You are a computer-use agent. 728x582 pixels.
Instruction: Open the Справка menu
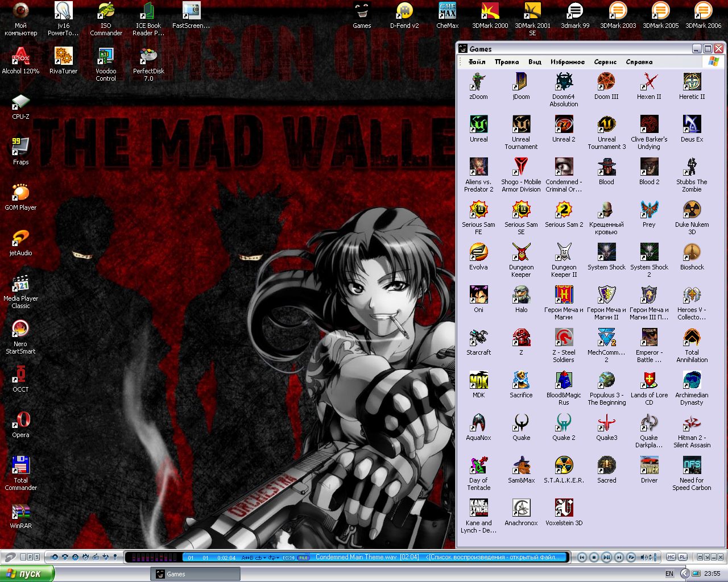coord(639,62)
